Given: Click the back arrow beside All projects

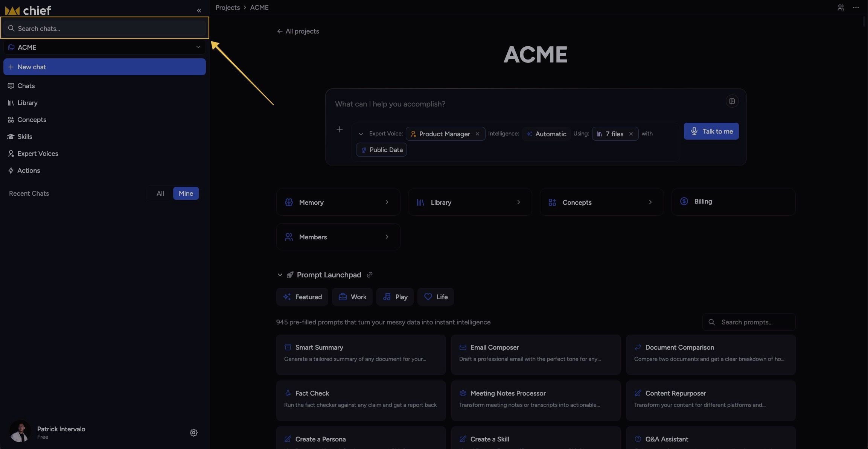Looking at the screenshot, I should (x=280, y=31).
